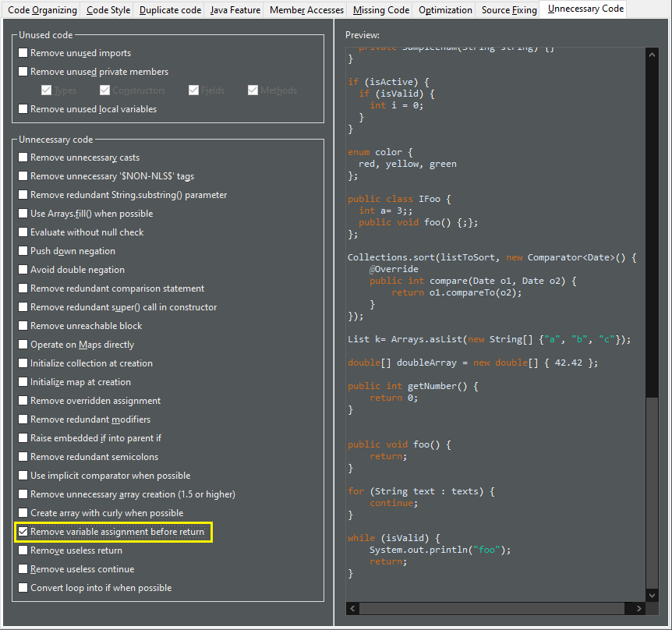The width and height of the screenshot is (672, 630).
Task: Switch to the Code Organizing tab
Action: tap(42, 10)
